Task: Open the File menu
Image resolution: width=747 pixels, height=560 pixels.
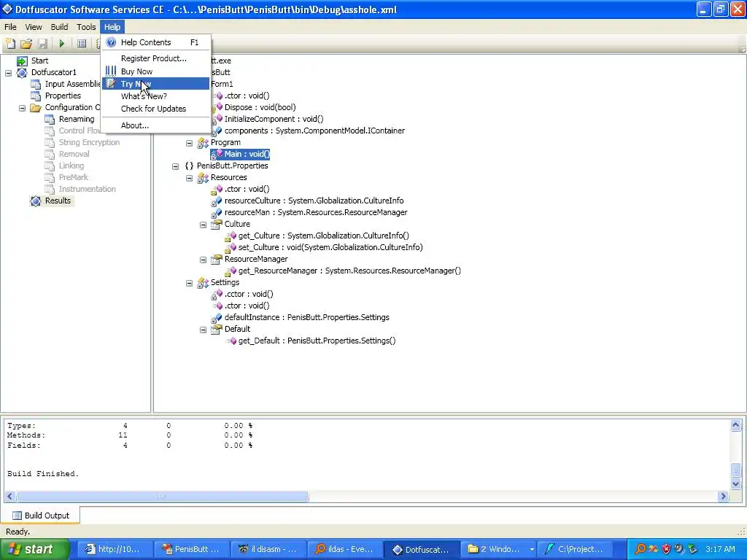Action: (x=10, y=27)
